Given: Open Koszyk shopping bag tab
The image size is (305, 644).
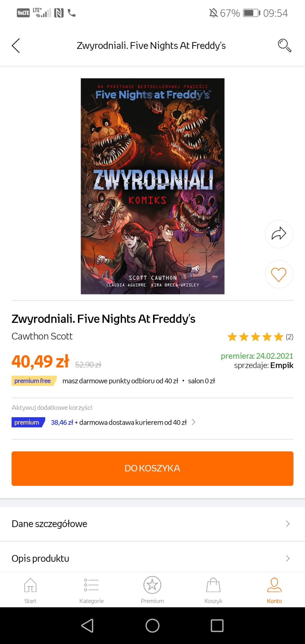Looking at the screenshot, I should (213, 590).
